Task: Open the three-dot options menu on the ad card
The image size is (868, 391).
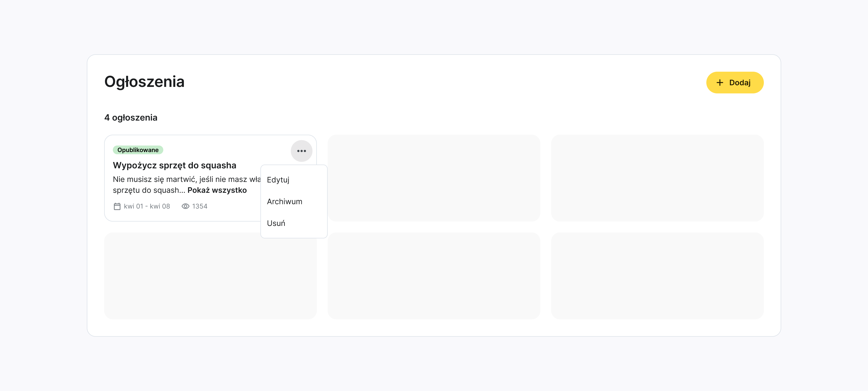Action: [x=301, y=151]
